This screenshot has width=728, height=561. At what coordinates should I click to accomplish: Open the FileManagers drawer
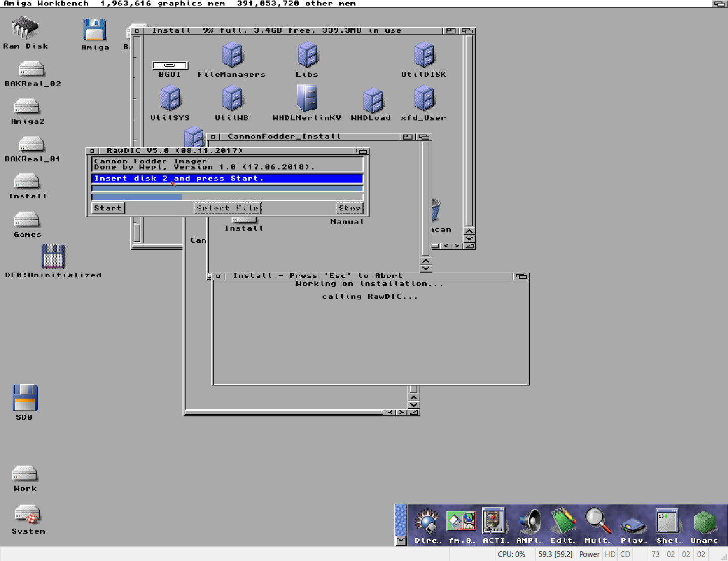233,55
